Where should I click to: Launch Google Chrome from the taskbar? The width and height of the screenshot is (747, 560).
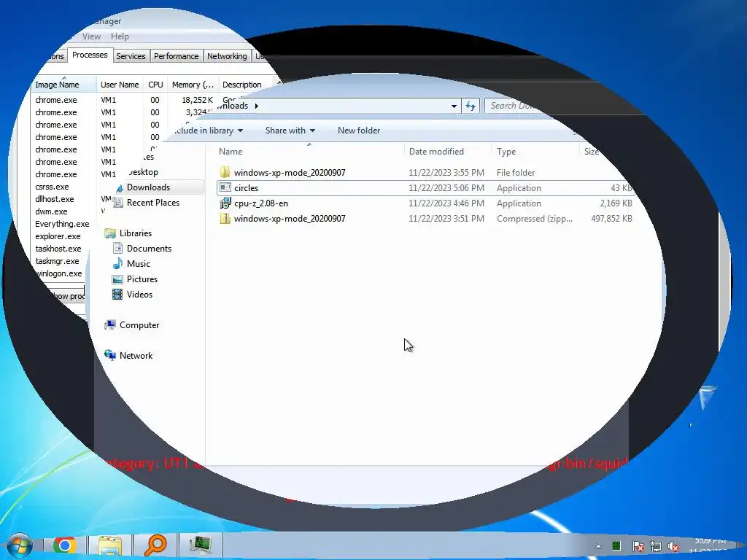tap(64, 545)
